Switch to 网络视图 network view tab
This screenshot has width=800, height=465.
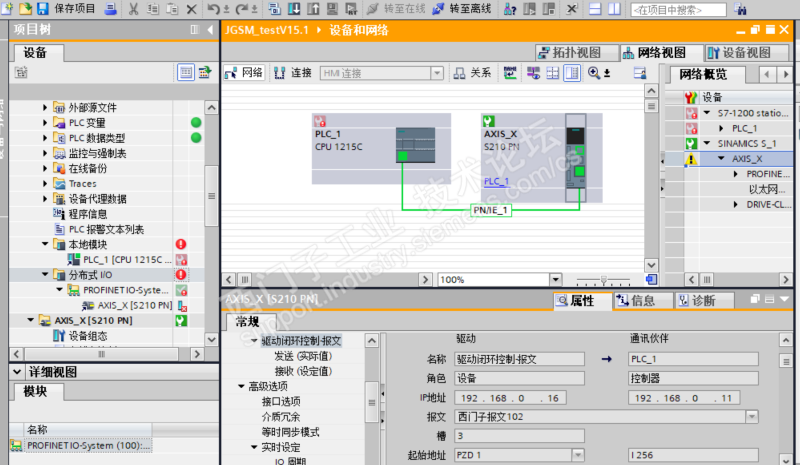(x=661, y=53)
